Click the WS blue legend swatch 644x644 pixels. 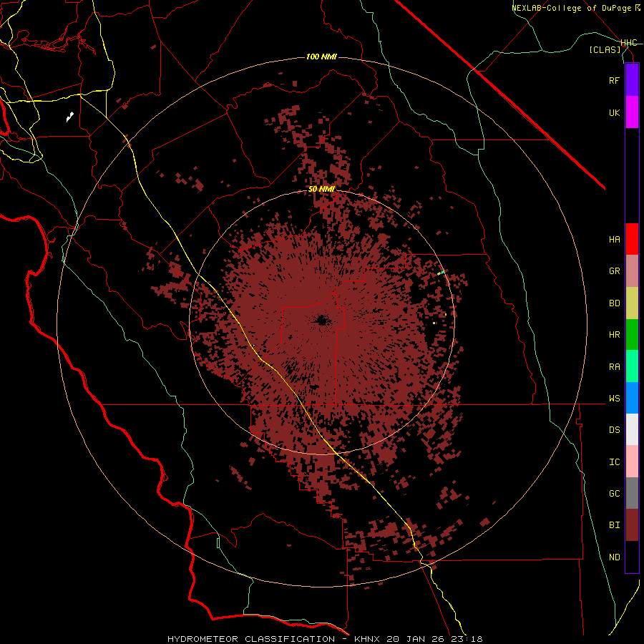tap(632, 398)
